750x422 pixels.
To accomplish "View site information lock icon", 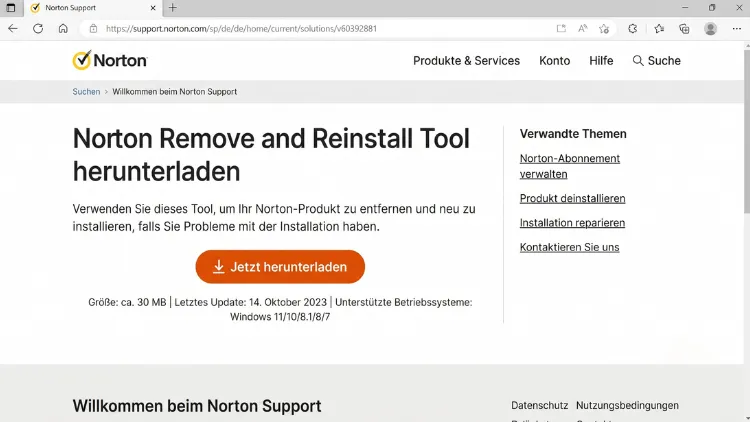I will (94, 29).
